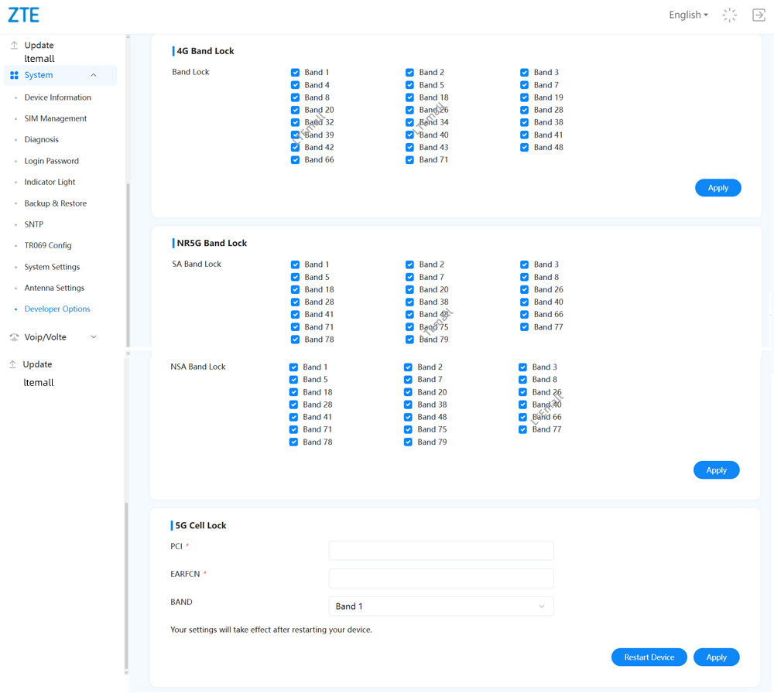Collapse the System menu chevron
The height and width of the screenshot is (700, 774).
[94, 75]
